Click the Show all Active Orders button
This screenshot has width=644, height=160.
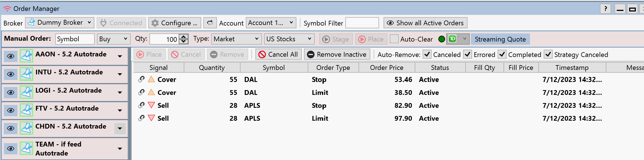(x=425, y=23)
